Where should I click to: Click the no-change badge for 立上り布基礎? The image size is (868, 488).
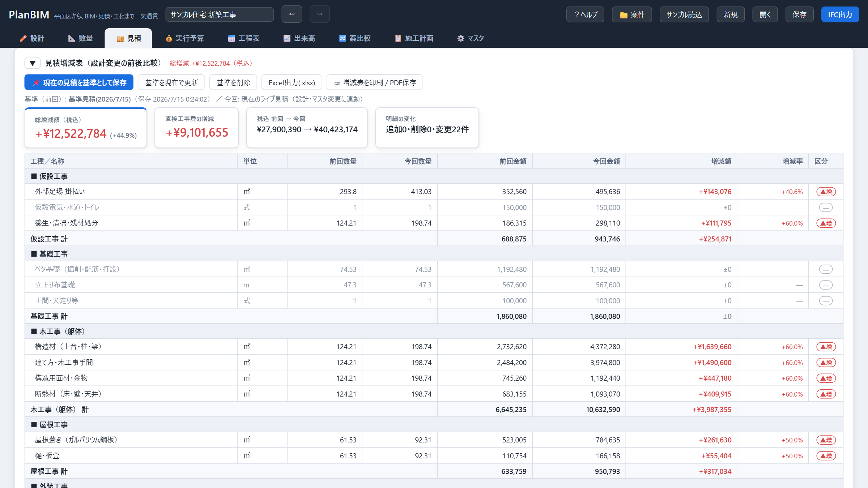click(826, 285)
